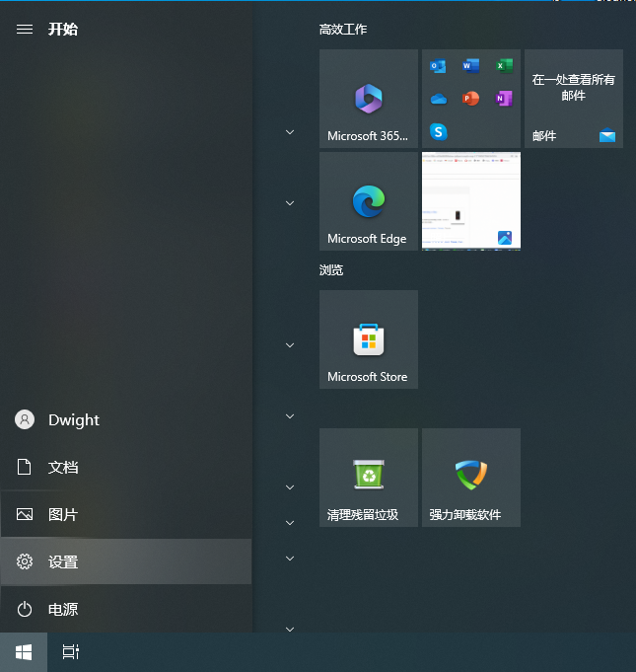Launch the Microsoft Edge tile
The image size is (636, 672).
369,201
